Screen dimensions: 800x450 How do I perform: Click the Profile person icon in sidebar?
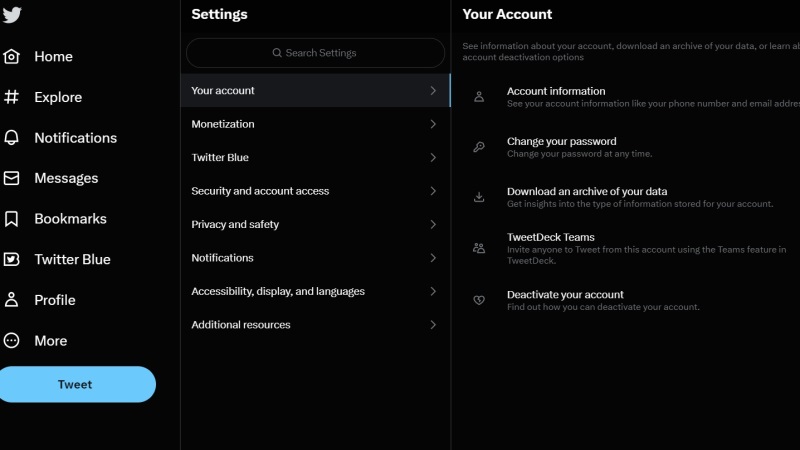(x=11, y=300)
